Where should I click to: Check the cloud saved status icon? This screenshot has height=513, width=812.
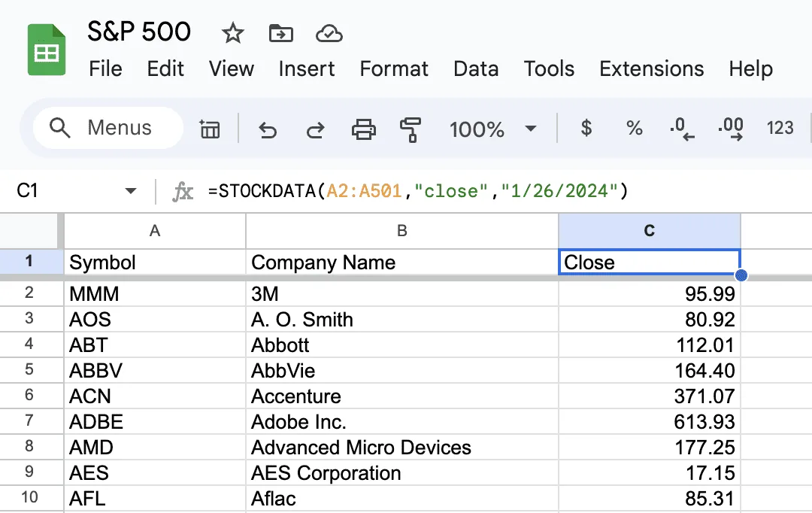[329, 34]
